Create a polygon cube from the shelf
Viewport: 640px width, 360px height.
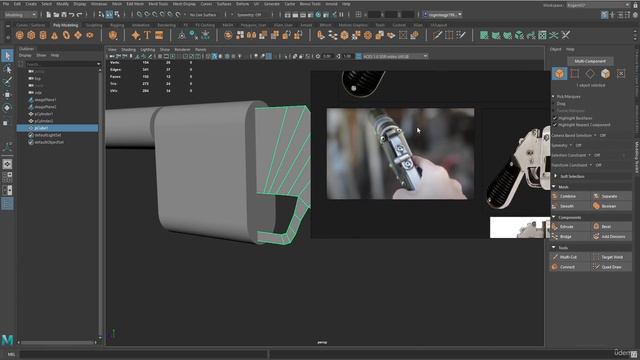click(31, 36)
